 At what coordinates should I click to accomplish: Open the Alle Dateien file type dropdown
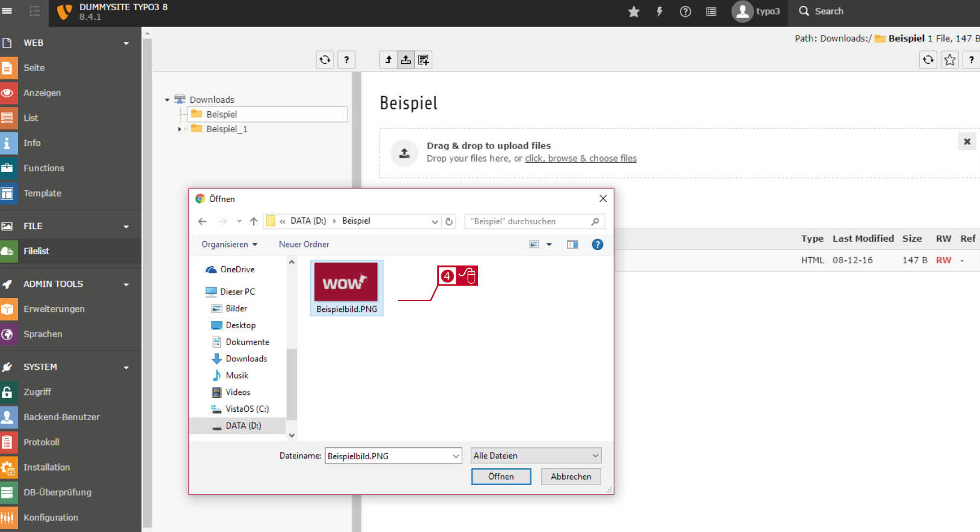(x=536, y=456)
